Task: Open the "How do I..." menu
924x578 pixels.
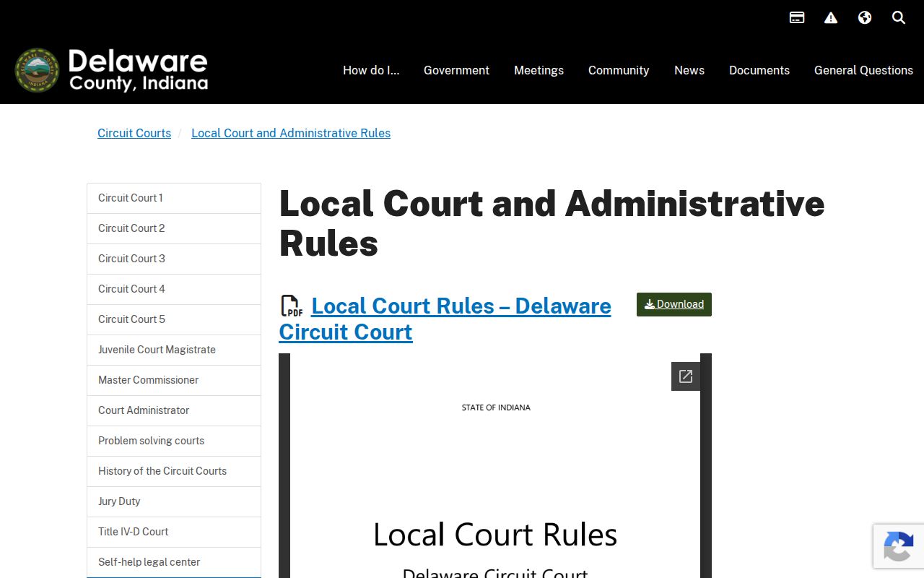Action: 371,70
